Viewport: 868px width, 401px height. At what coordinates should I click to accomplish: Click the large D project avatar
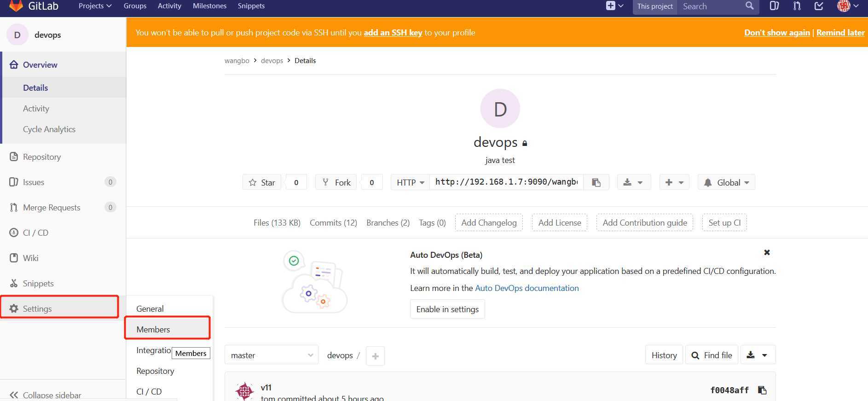pos(500,109)
